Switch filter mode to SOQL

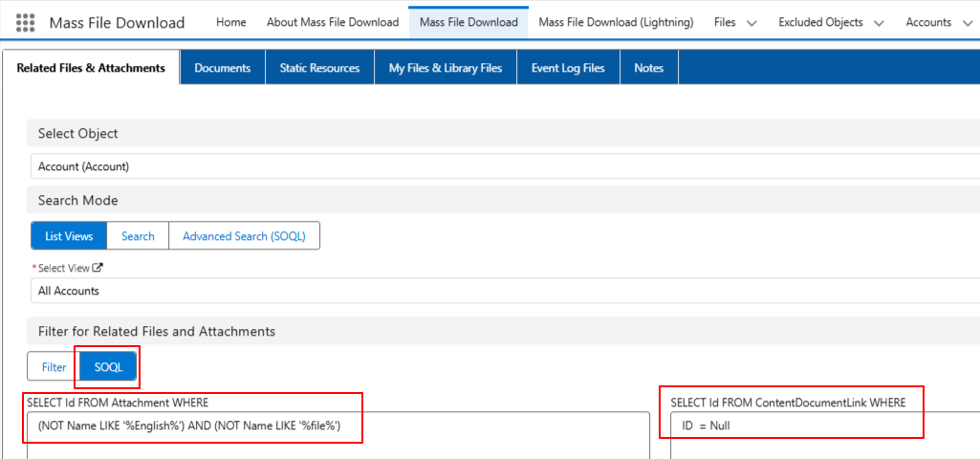coord(109,367)
